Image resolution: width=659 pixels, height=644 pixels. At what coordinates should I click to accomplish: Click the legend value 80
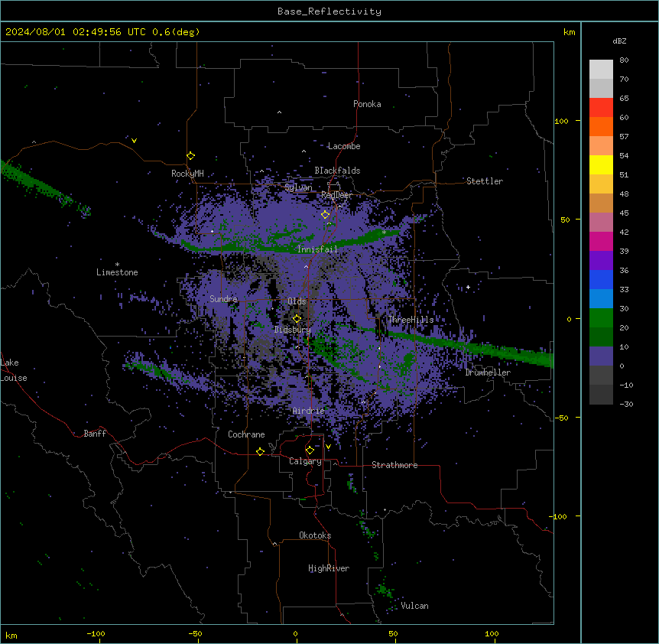pyautogui.click(x=624, y=60)
